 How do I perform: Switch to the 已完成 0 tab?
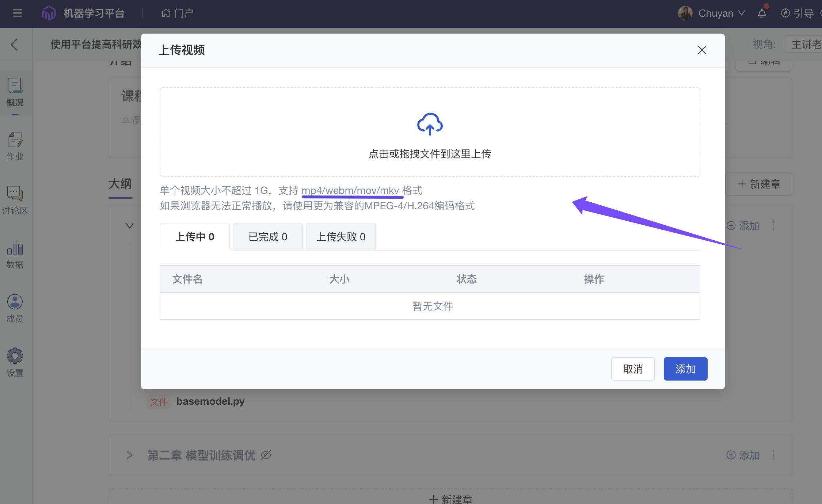[x=267, y=237]
